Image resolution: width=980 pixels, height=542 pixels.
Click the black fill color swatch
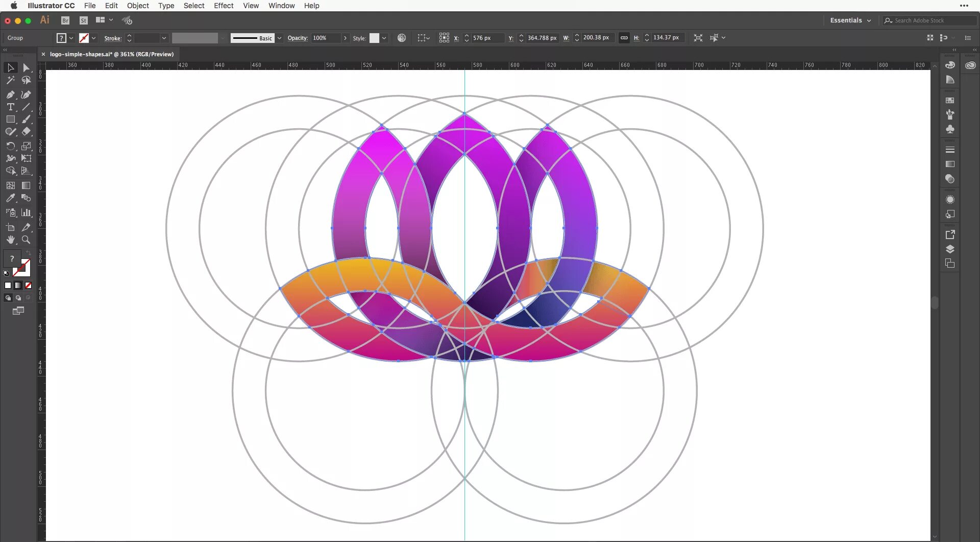coord(8,285)
